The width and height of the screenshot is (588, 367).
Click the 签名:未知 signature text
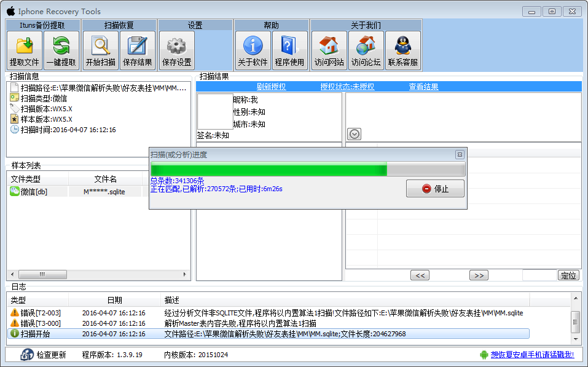[x=213, y=135]
